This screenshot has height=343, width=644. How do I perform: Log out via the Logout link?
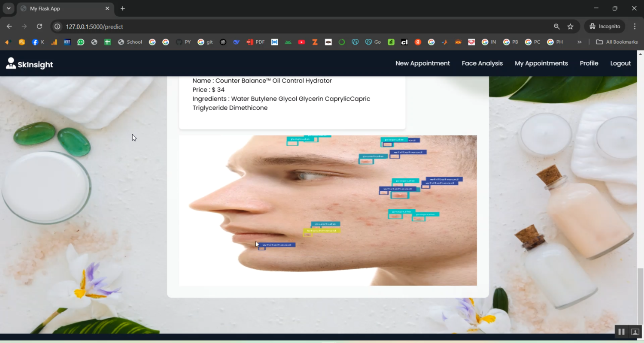coord(620,63)
